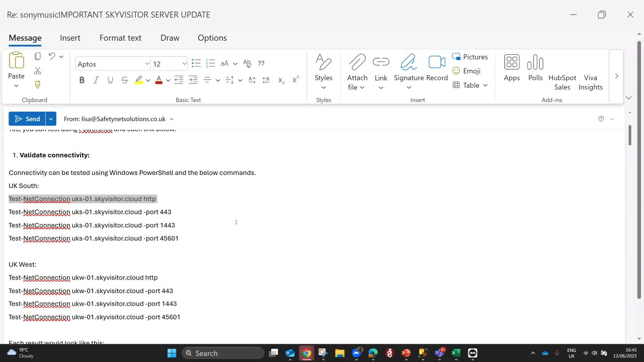
Task: Insert Pictures from the ribbon
Action: point(470,57)
